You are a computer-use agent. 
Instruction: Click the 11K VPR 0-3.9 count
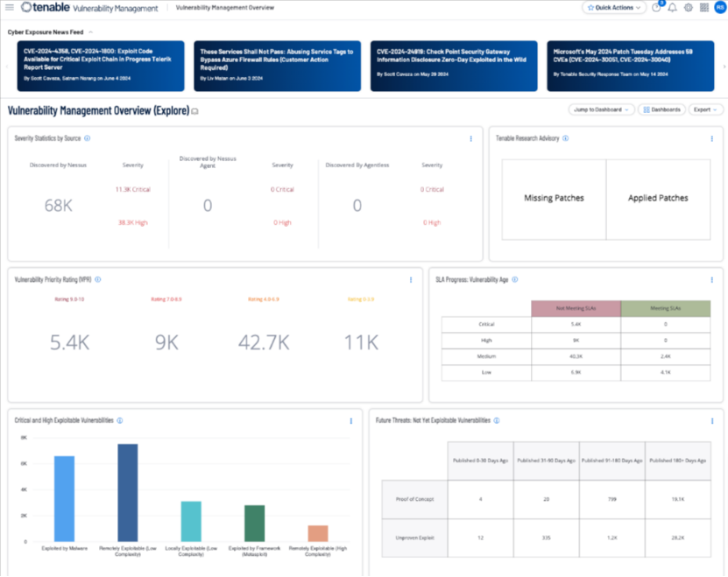(361, 342)
